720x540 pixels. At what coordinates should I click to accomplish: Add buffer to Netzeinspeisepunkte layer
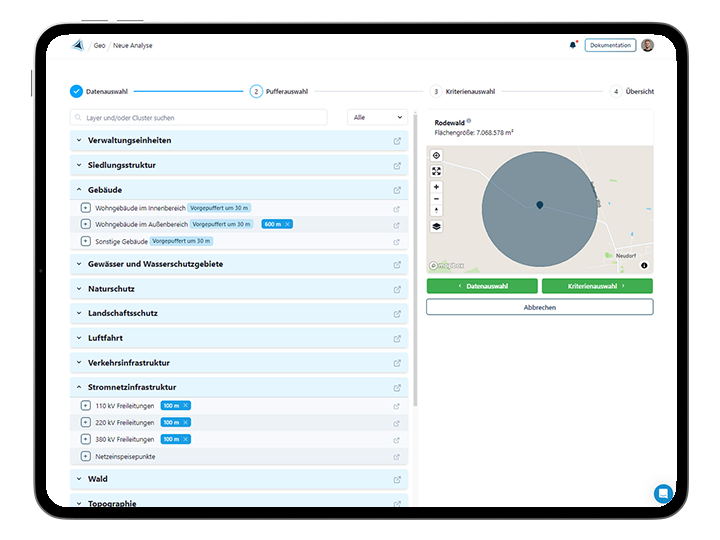(x=85, y=456)
